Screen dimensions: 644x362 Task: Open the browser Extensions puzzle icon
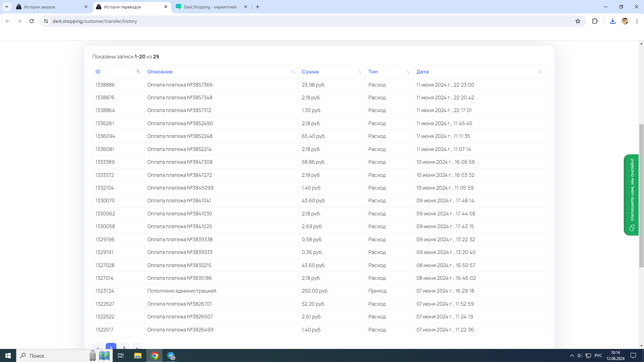(595, 21)
